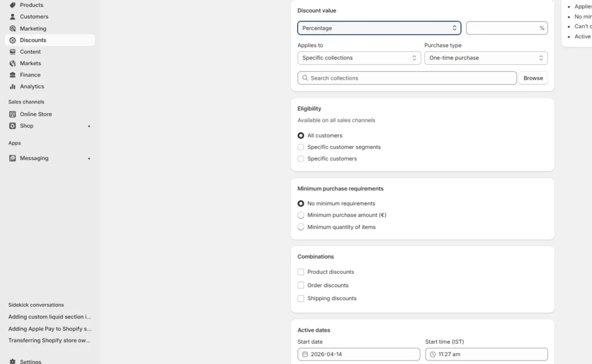592x364 pixels.
Task: Click the Search collections field
Action: coord(407,77)
